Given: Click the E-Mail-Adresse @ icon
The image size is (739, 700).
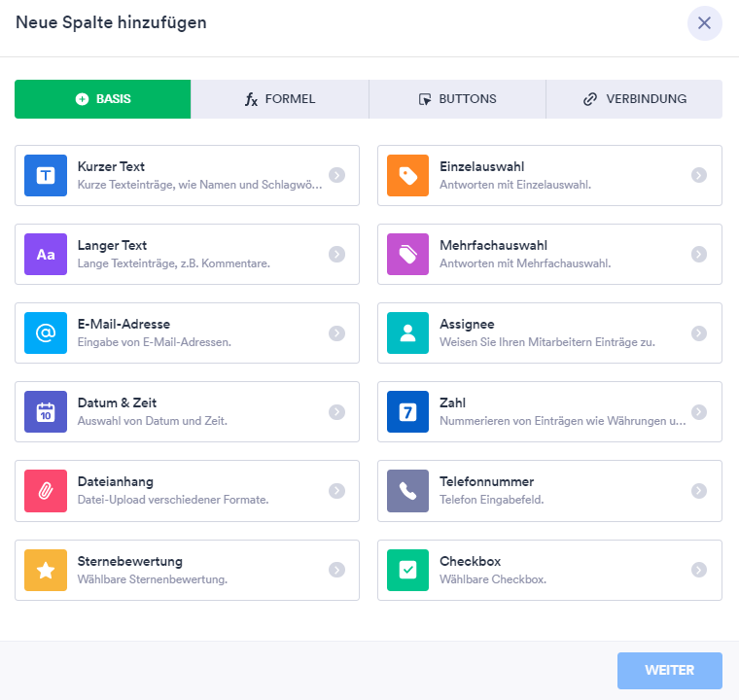Looking at the screenshot, I should coord(46,333).
